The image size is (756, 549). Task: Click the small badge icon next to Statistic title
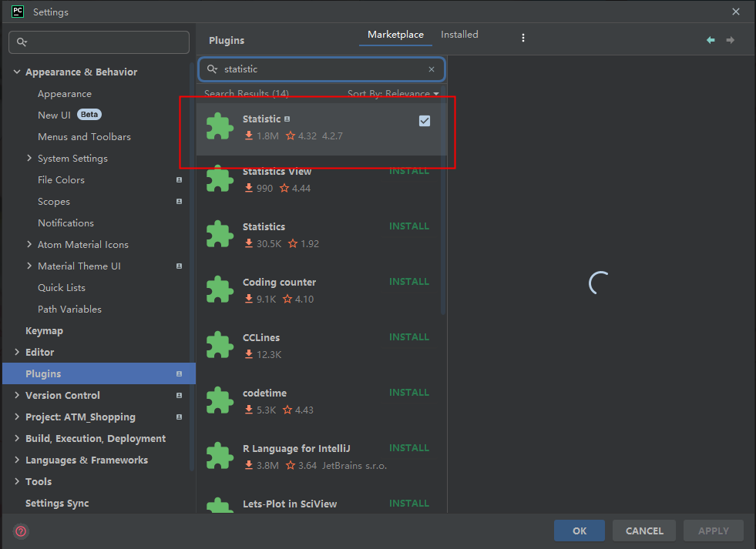[x=287, y=119]
